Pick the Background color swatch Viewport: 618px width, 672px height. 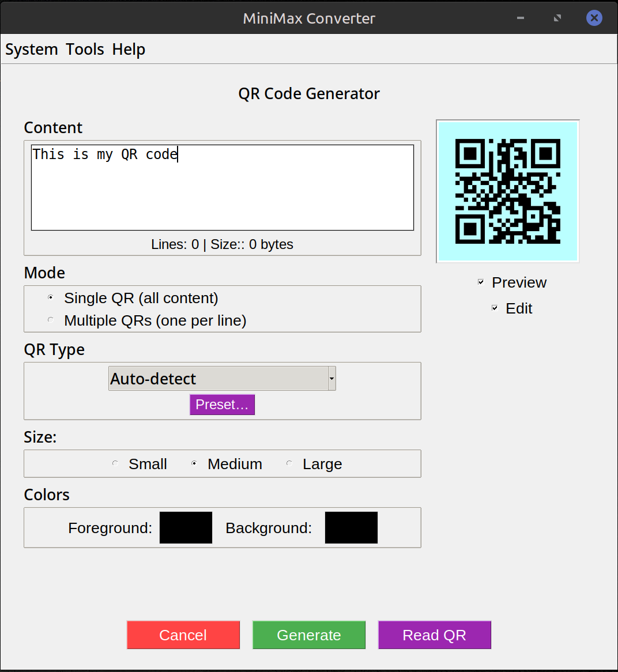[x=351, y=527]
